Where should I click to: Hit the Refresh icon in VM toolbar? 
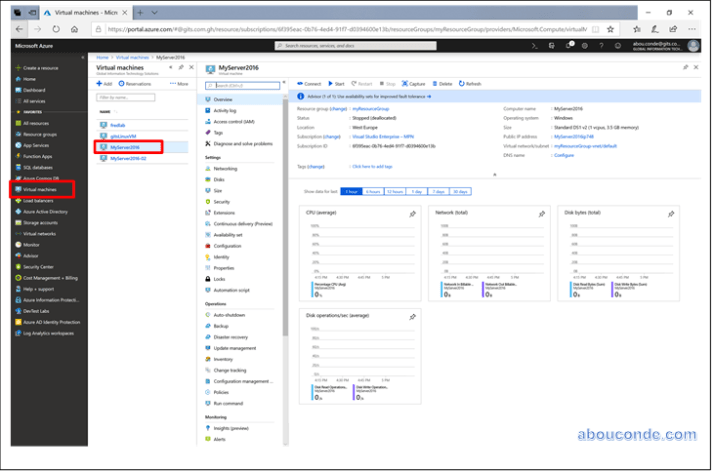point(460,84)
